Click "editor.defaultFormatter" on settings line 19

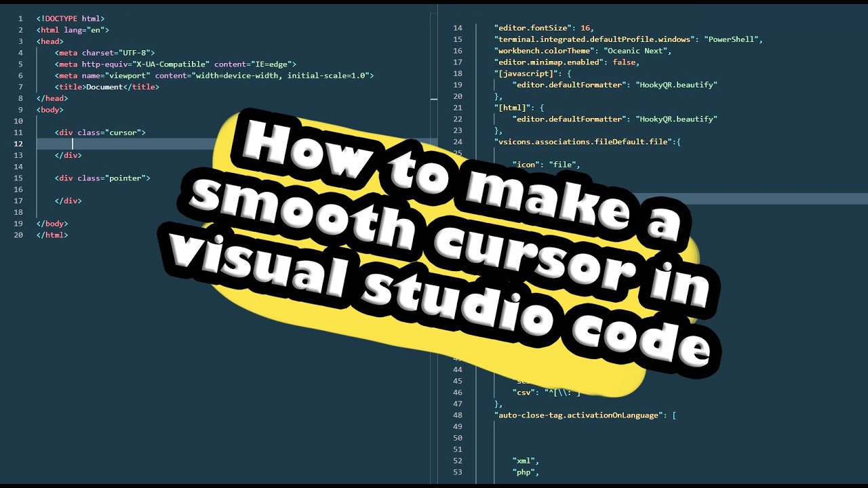[x=570, y=85]
